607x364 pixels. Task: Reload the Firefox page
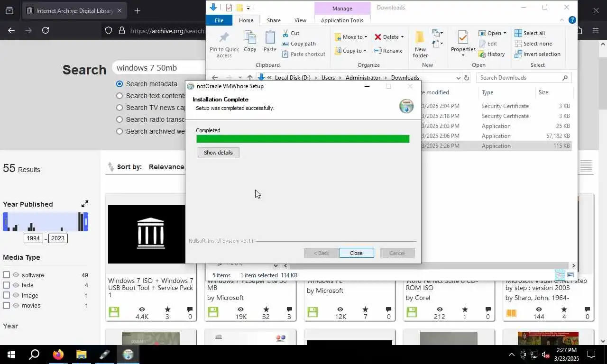(46, 30)
